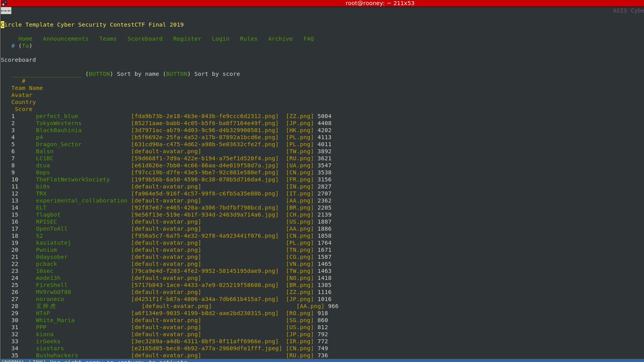
Task: Open the bi0s team link
Action: click(43, 187)
